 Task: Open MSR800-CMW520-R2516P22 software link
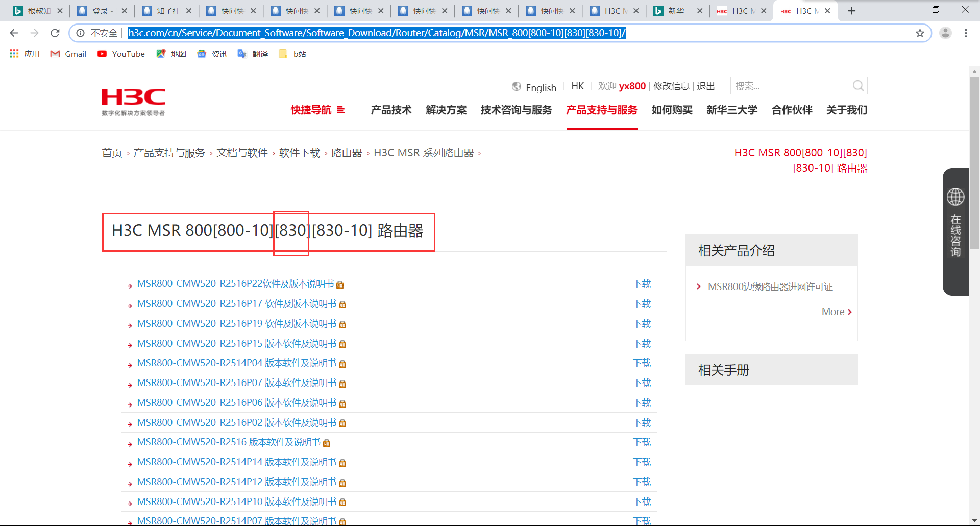[235, 284]
